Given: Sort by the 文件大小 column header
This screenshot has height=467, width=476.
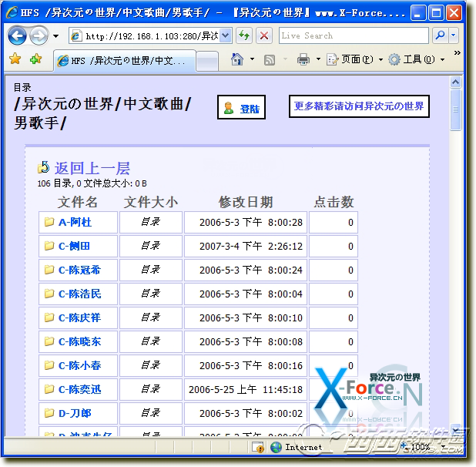Looking at the screenshot, I should (150, 202).
